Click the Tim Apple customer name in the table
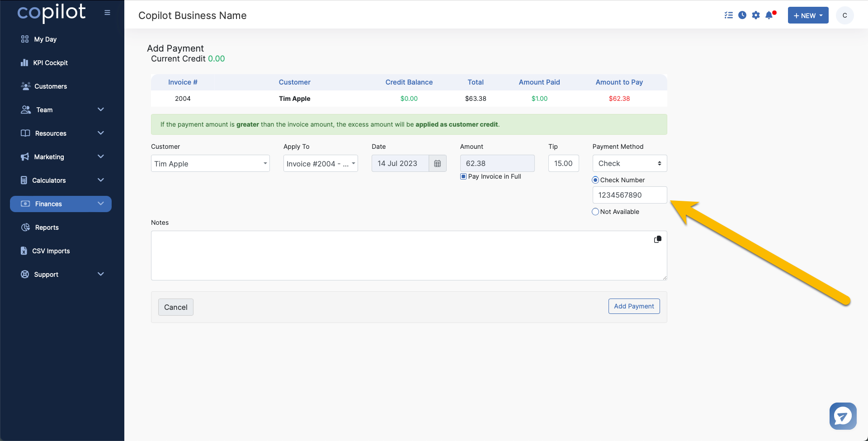Viewport: 868px width, 441px height. tap(294, 99)
